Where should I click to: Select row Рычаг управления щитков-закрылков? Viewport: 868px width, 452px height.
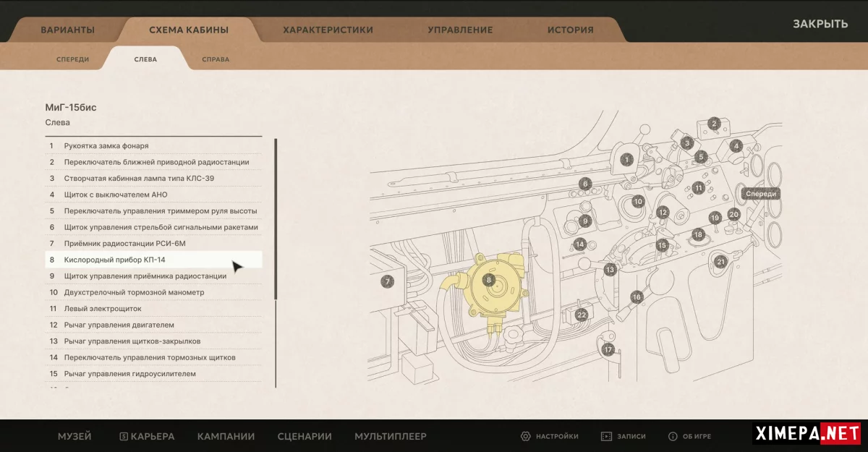pyautogui.click(x=153, y=341)
